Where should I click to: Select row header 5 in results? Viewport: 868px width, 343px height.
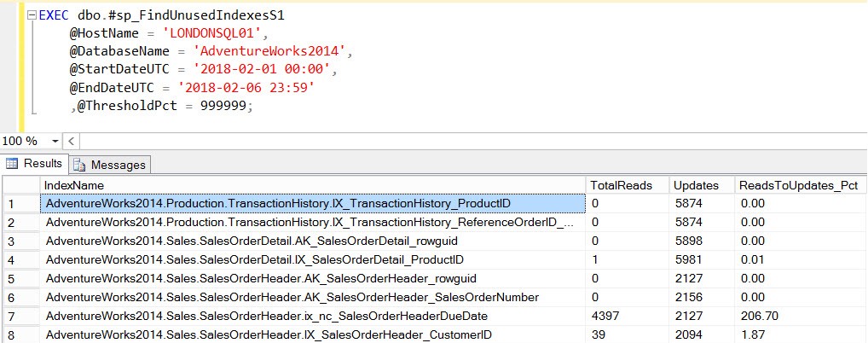pos(21,279)
